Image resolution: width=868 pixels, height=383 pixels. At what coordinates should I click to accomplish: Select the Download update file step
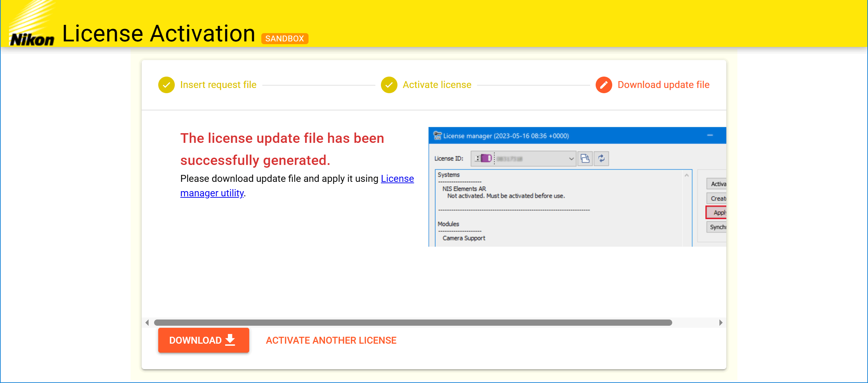[653, 85]
